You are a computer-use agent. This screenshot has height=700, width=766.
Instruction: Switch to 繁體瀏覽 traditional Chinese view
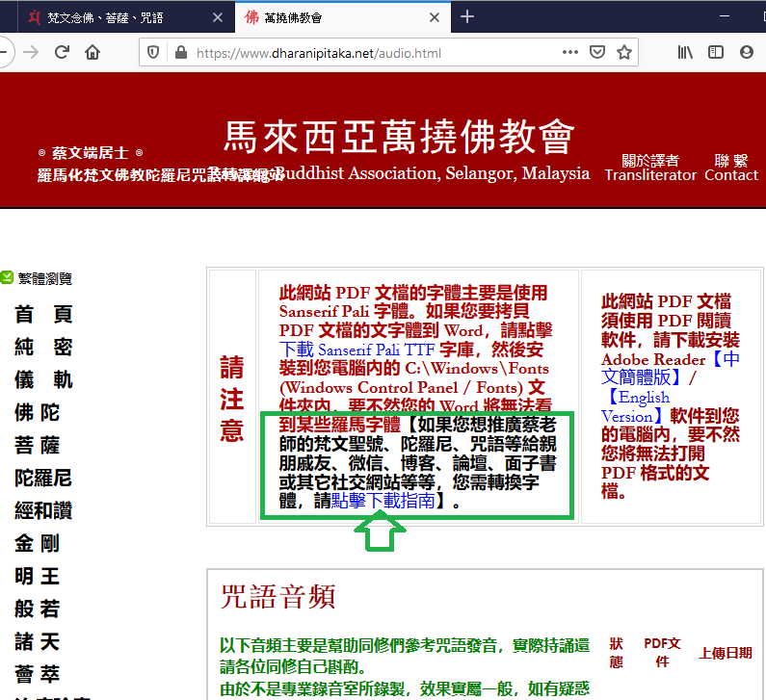click(43, 279)
